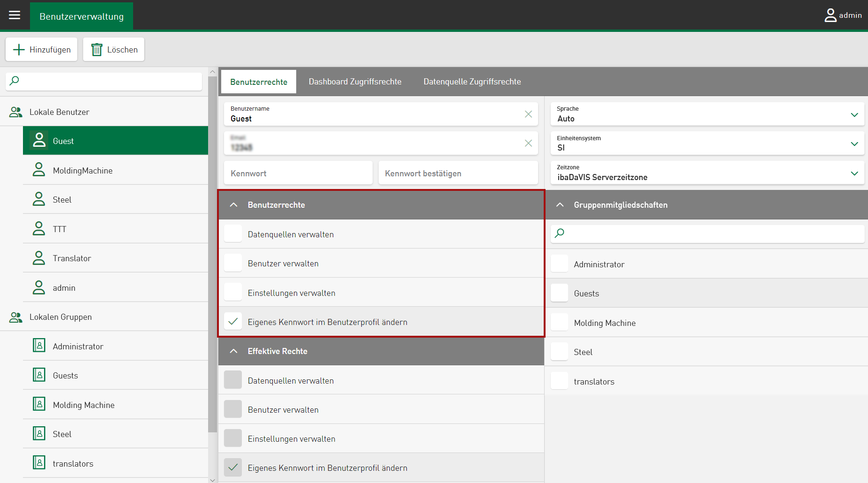Switch to Datenquelle Zugriffsrechte tab
The image size is (868, 483).
(472, 82)
